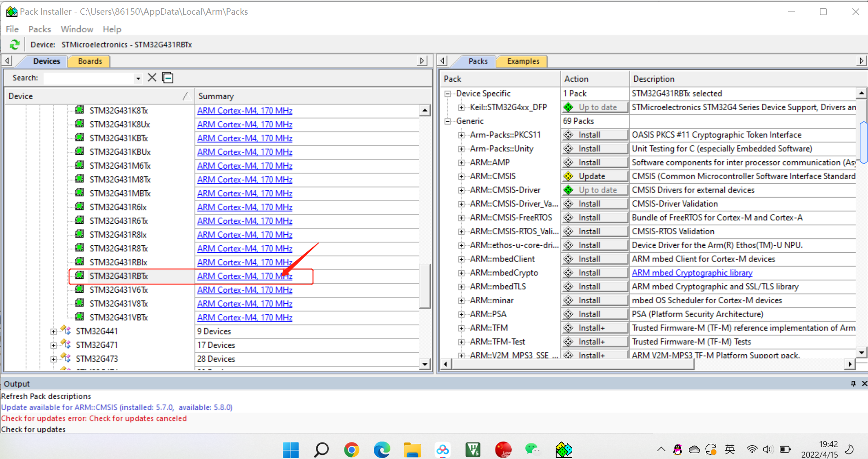The height and width of the screenshot is (459, 868).
Task: Expand the STM32G441 device family
Action: pos(54,331)
